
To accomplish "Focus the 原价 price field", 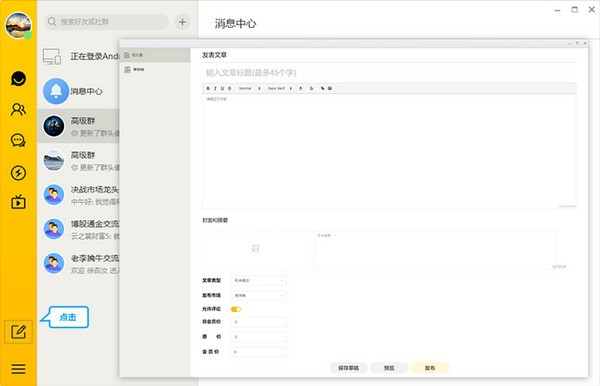I will point(258,337).
